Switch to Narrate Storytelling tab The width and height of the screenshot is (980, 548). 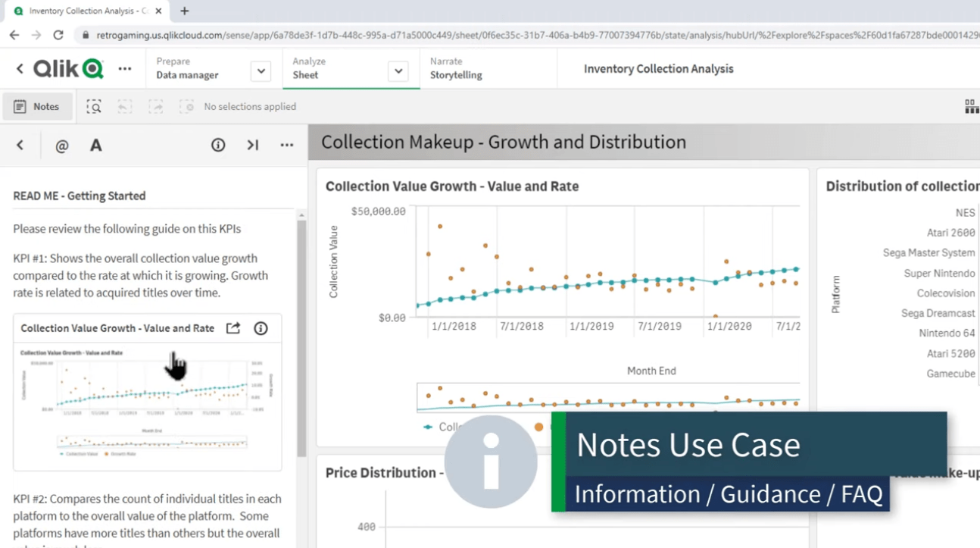(456, 68)
